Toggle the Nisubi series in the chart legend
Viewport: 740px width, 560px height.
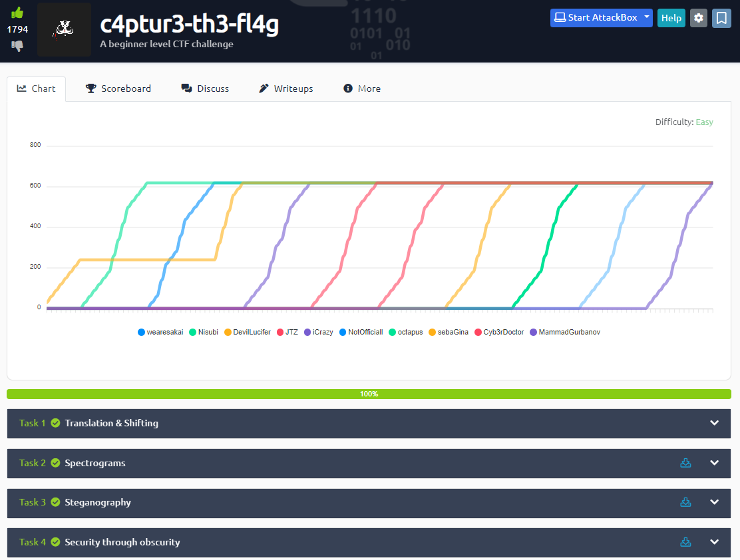(x=204, y=332)
